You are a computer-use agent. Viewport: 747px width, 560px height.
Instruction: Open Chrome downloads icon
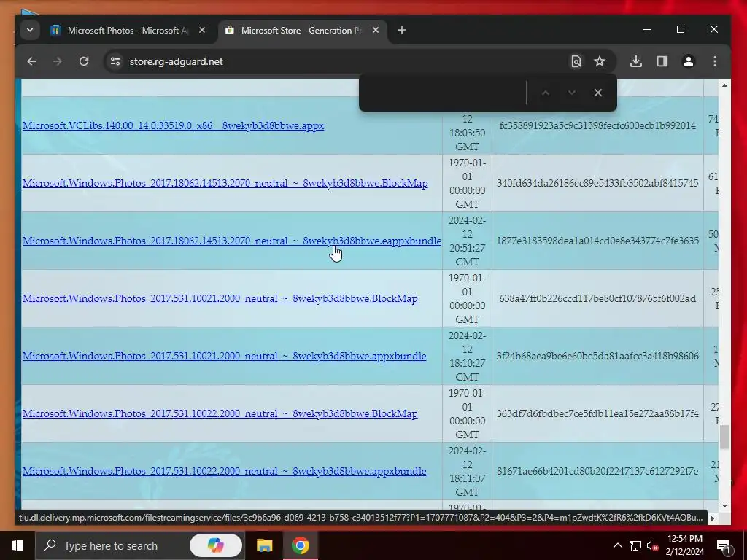click(x=636, y=61)
